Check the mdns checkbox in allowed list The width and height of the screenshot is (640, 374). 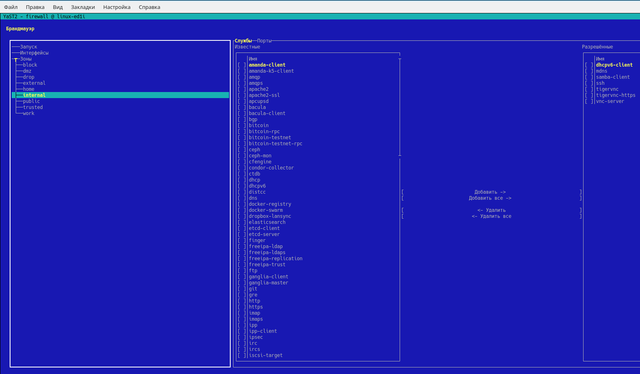(589, 71)
